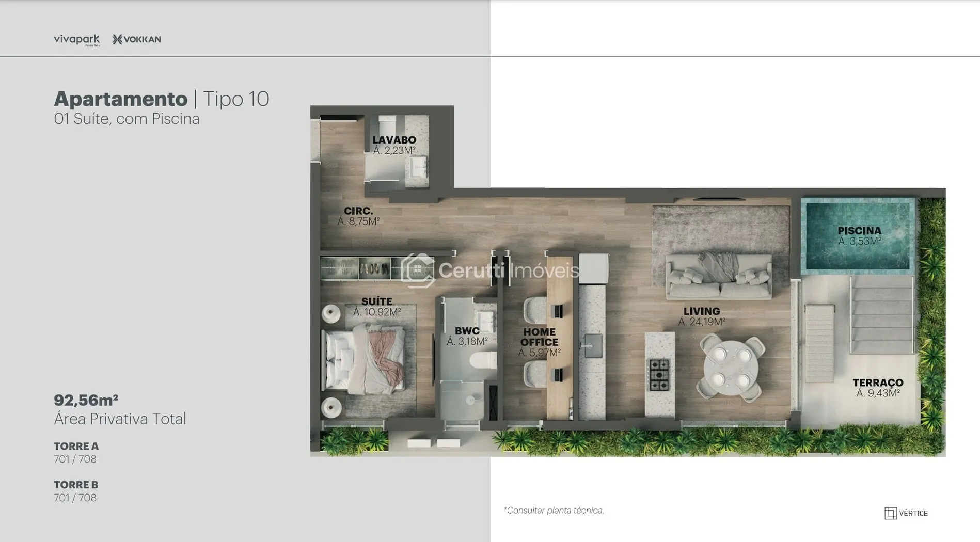Select the Circ. area label
980x542 pixels.
[358, 216]
